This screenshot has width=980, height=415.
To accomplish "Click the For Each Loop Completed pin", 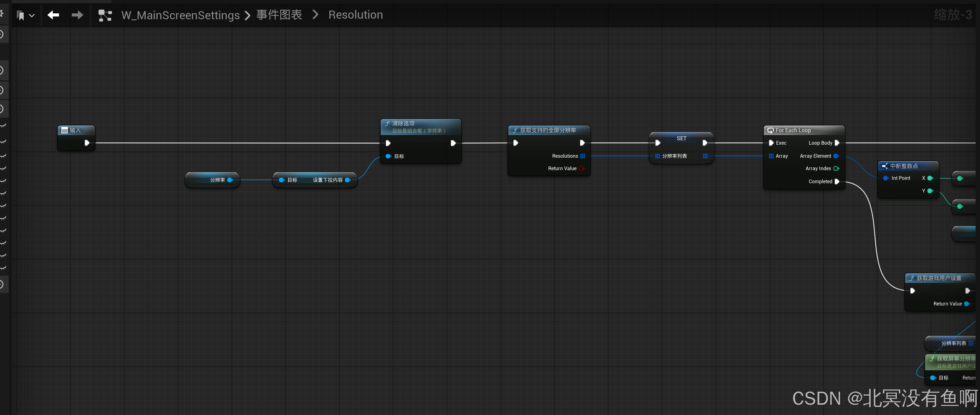I will click(x=837, y=182).
